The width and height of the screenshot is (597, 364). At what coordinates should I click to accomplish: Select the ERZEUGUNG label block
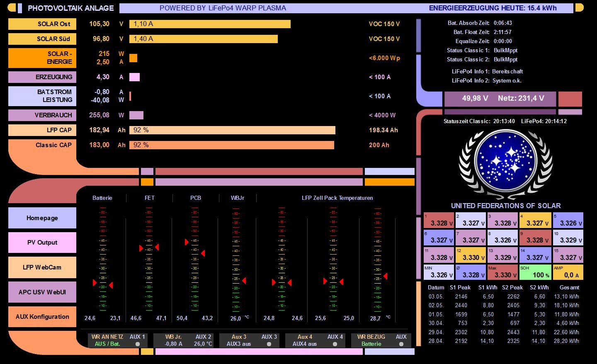(x=42, y=77)
